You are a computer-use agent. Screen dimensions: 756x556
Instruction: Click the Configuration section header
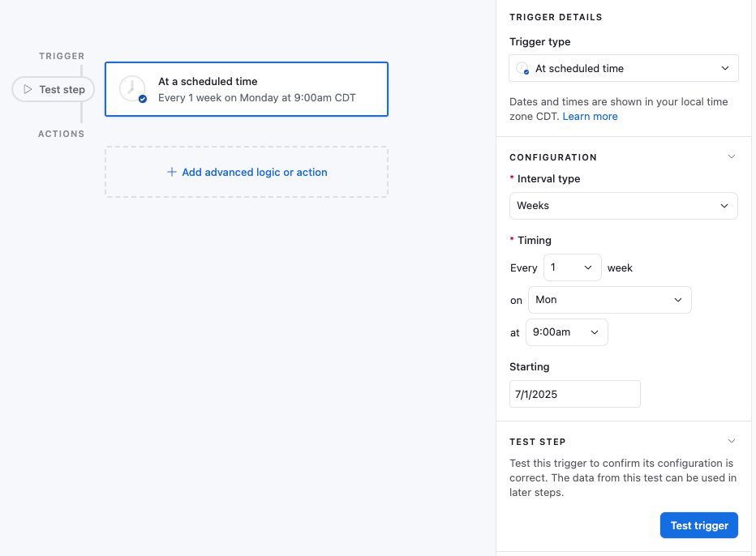[x=553, y=157]
